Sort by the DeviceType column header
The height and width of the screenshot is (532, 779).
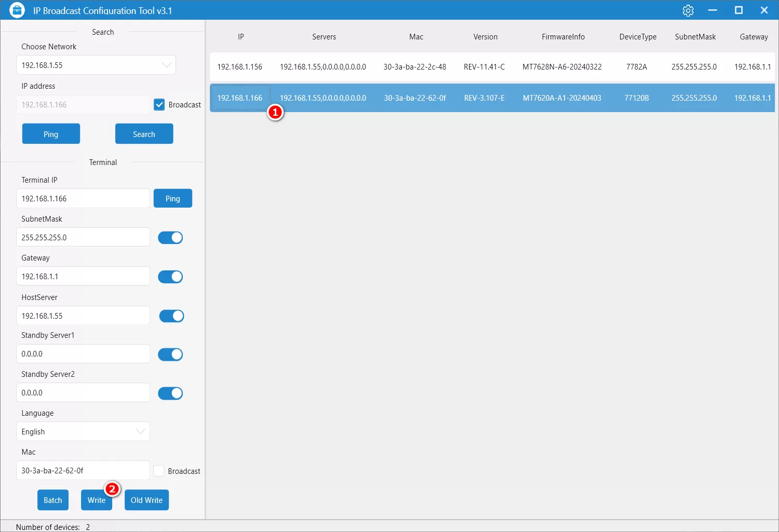tap(638, 37)
